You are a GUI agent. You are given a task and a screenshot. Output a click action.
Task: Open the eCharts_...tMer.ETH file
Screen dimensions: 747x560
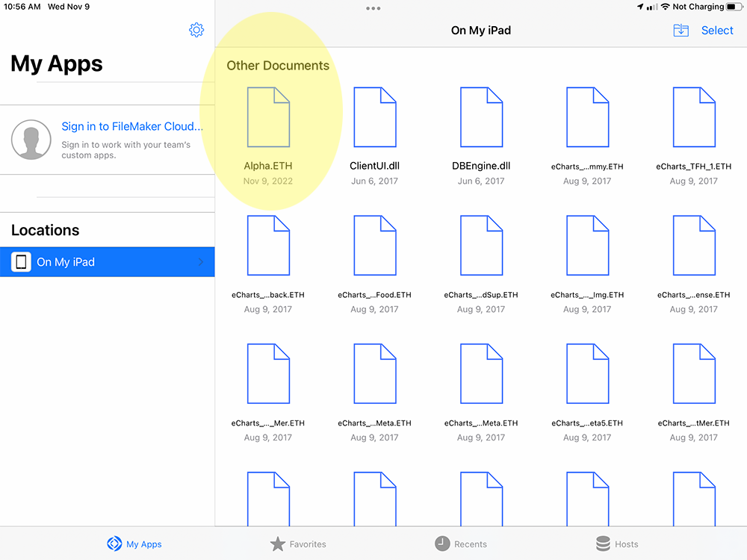click(694, 373)
